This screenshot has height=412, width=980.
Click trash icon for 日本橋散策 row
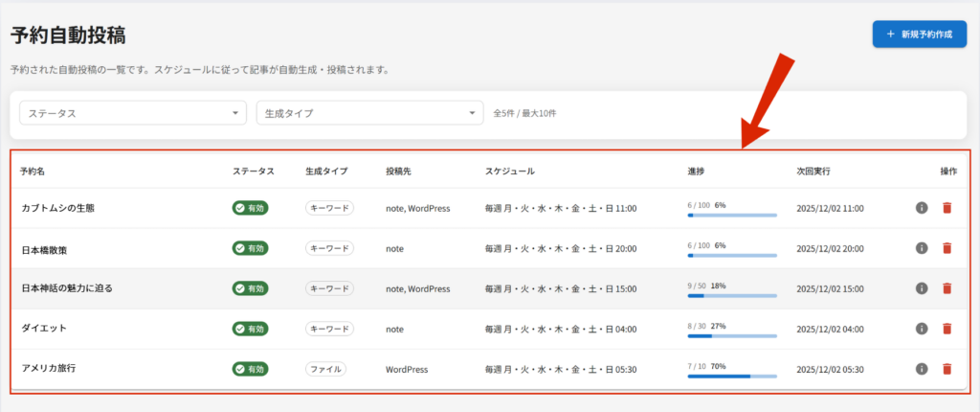(x=947, y=248)
